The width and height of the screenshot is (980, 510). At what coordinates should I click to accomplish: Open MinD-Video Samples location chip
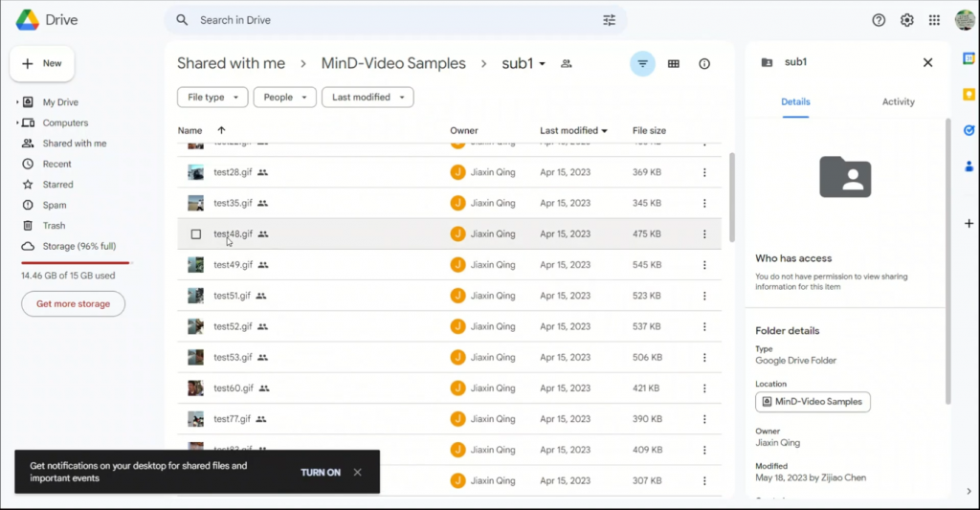813,402
